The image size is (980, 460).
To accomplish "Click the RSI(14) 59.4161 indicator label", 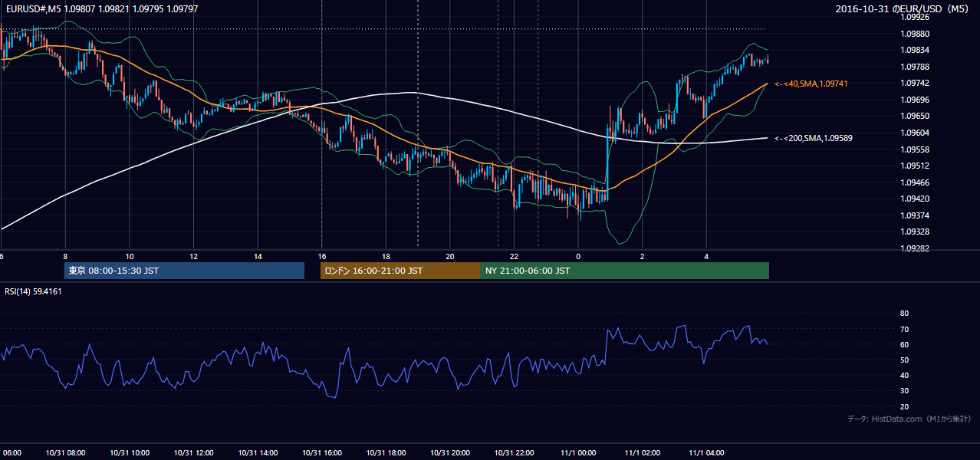I will (x=34, y=291).
